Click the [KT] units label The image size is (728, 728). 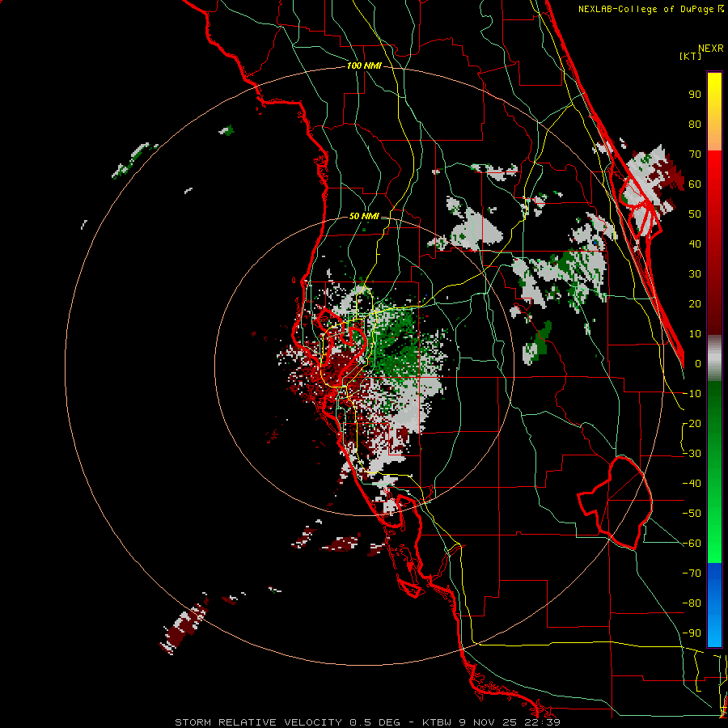690,56
